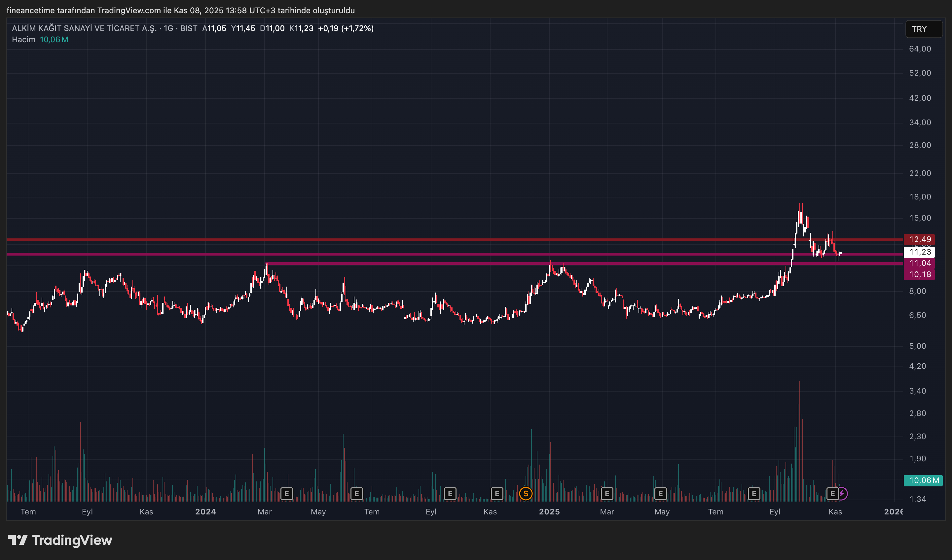Click the first earnings E marker after Mar 2024
952x560 pixels.
click(x=287, y=493)
